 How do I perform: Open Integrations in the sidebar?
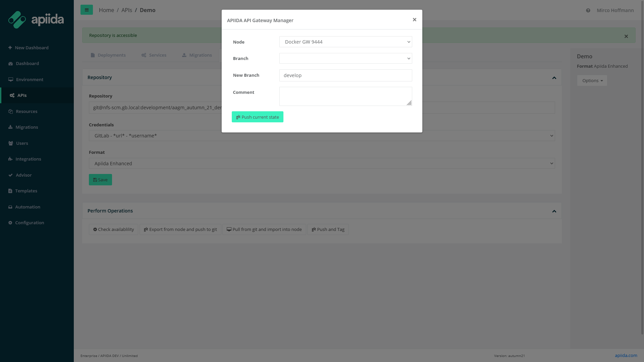click(x=28, y=159)
